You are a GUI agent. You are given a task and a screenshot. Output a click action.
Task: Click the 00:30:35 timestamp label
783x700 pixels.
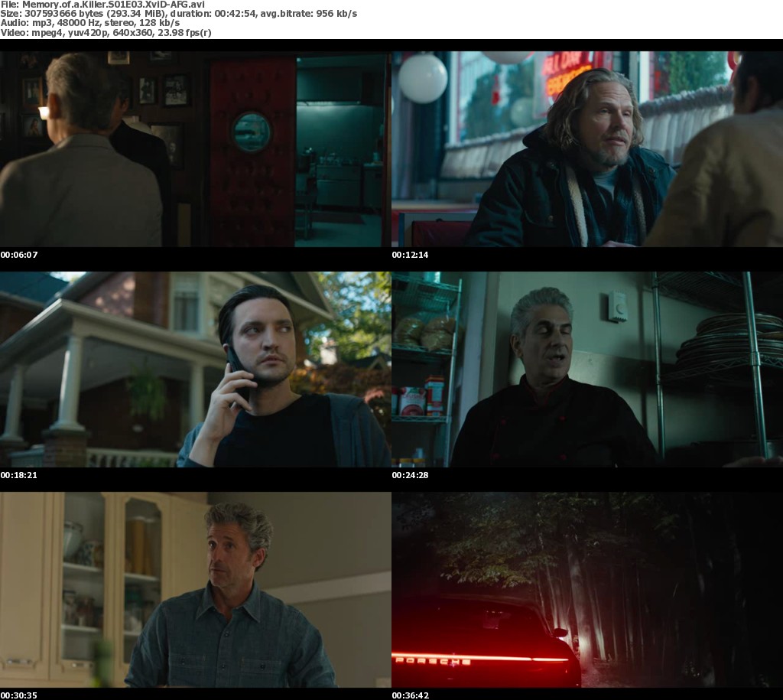pos(18,695)
